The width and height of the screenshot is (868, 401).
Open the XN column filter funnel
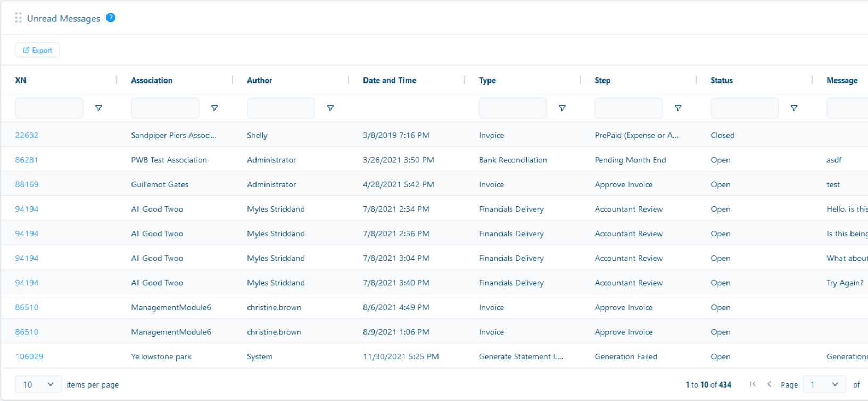98,108
